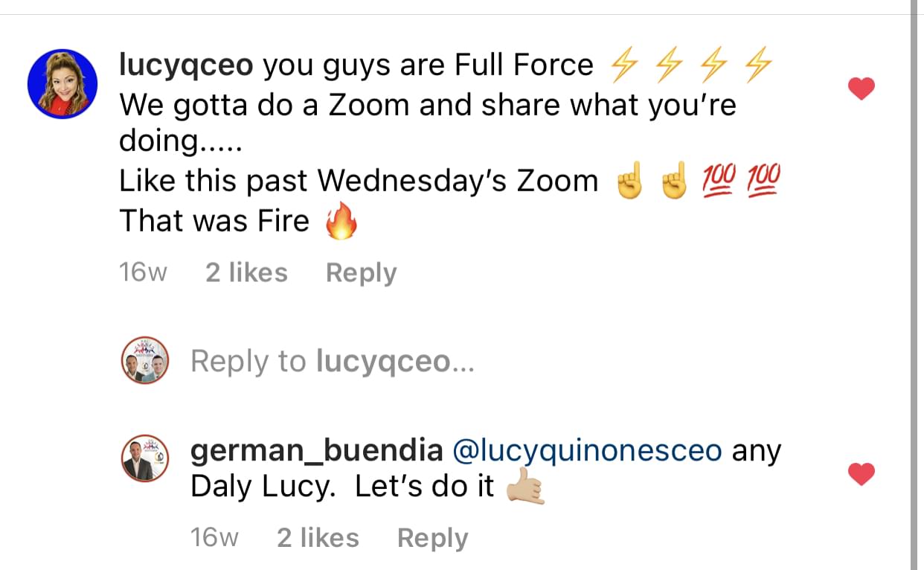The height and width of the screenshot is (570, 924).
Task: Follow the @lucyquinonesceo mention
Action: (587, 451)
